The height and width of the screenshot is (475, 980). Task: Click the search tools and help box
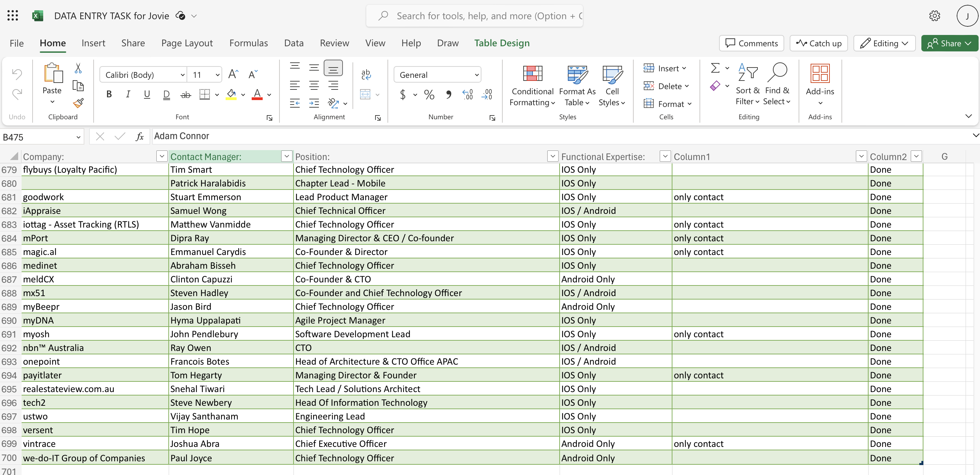(x=475, y=16)
